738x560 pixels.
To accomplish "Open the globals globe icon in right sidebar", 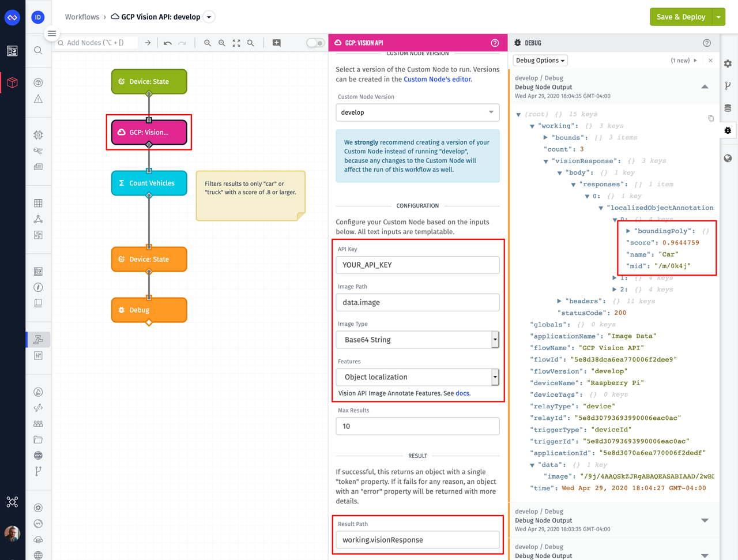I will [x=728, y=159].
